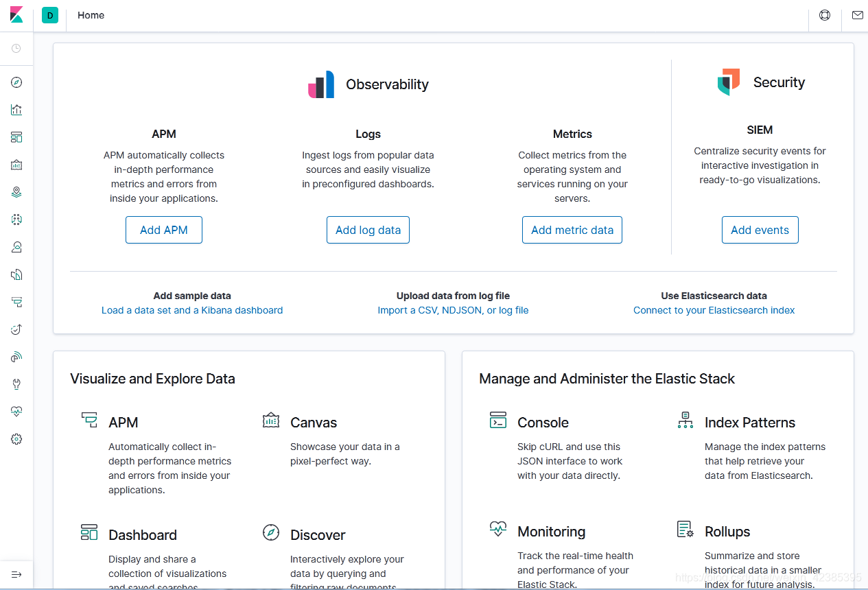Screen dimensions: 868x590
Task: Click the Console icon in the Manage section
Action: tap(498, 420)
